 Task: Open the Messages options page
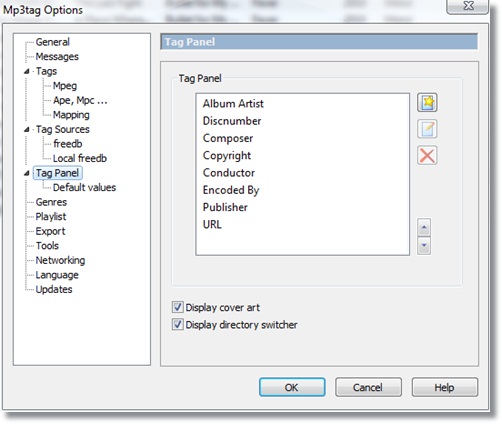click(x=57, y=57)
